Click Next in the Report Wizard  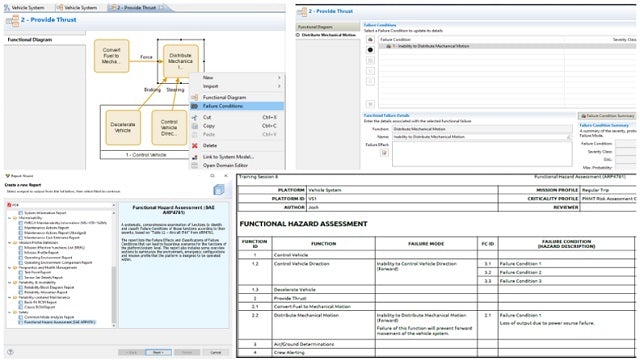158,352
